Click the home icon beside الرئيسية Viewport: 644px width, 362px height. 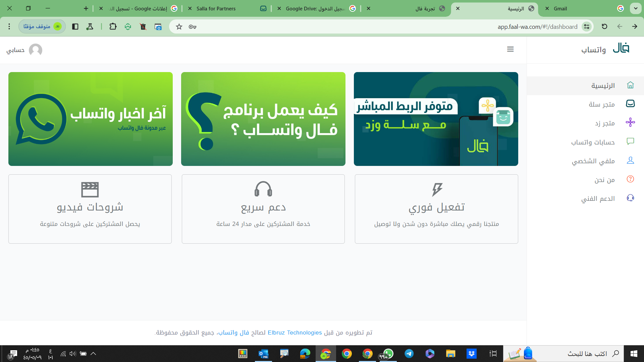pyautogui.click(x=630, y=85)
